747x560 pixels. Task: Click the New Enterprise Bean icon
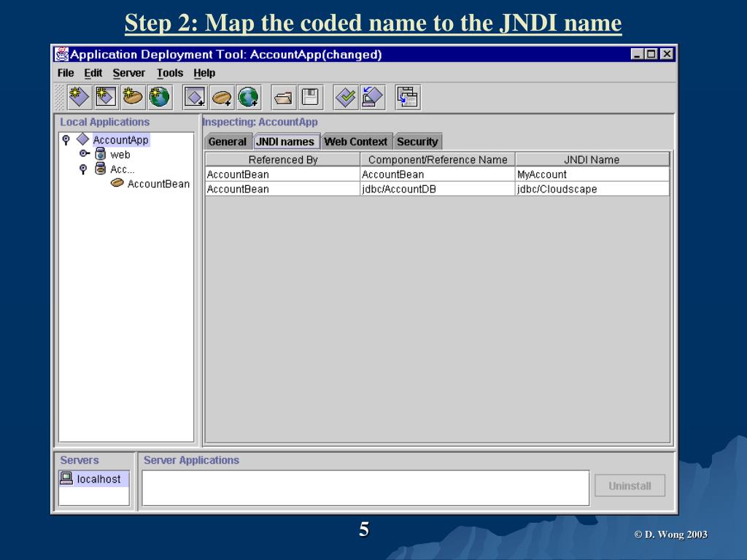click(x=133, y=96)
